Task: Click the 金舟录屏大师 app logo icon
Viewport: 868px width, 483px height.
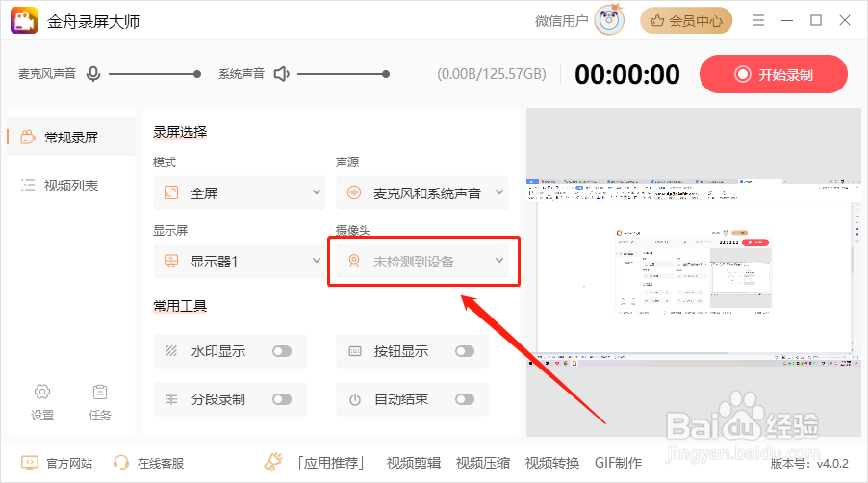Action: coord(24,20)
